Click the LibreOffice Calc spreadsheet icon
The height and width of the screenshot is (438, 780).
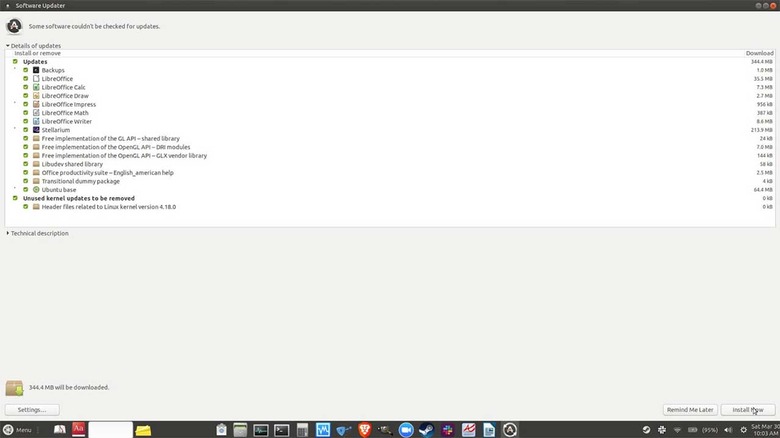(x=36, y=87)
